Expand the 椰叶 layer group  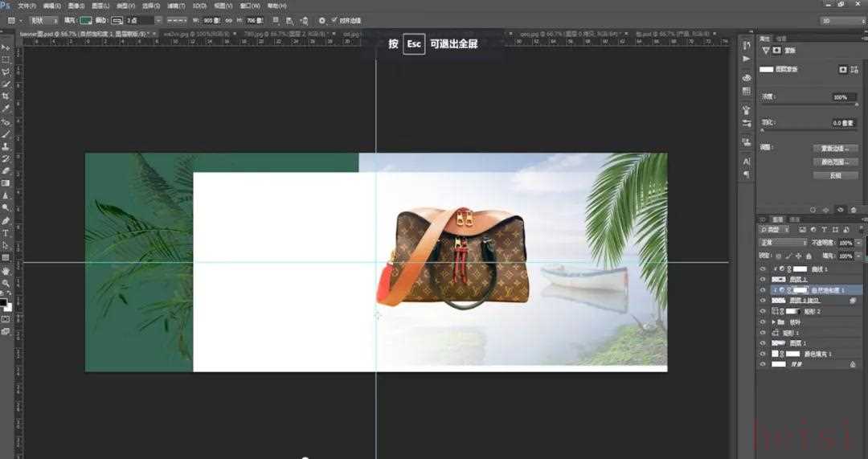point(773,322)
